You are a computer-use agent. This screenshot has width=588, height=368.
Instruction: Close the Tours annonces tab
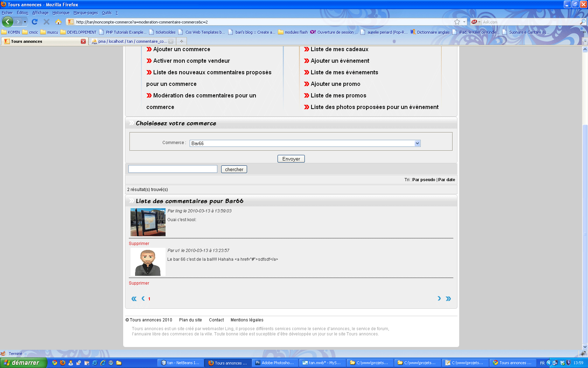coord(83,41)
